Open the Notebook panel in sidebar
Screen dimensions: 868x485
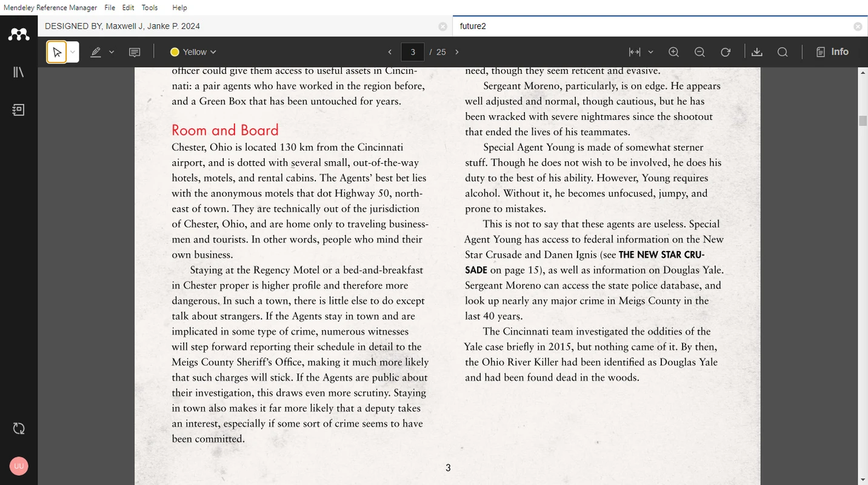pos(19,110)
